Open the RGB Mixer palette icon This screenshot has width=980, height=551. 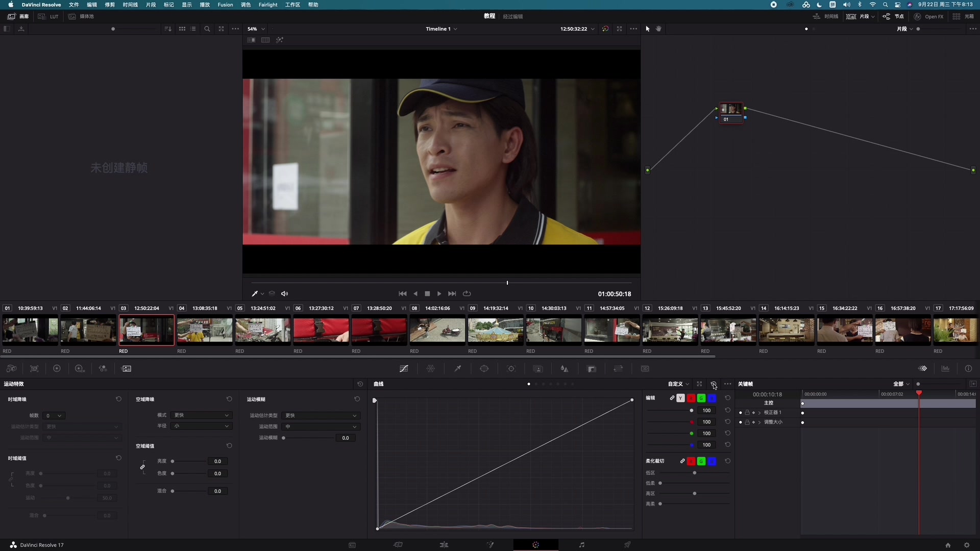click(103, 369)
